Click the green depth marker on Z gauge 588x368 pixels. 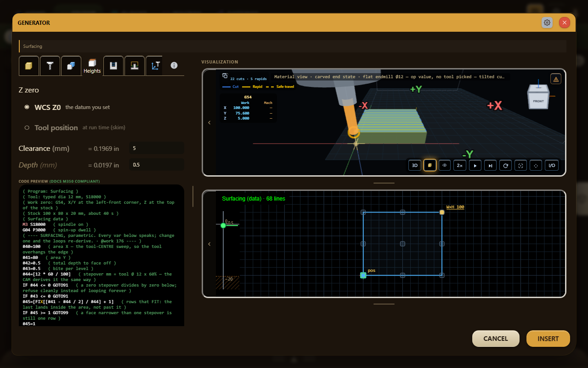point(223,225)
